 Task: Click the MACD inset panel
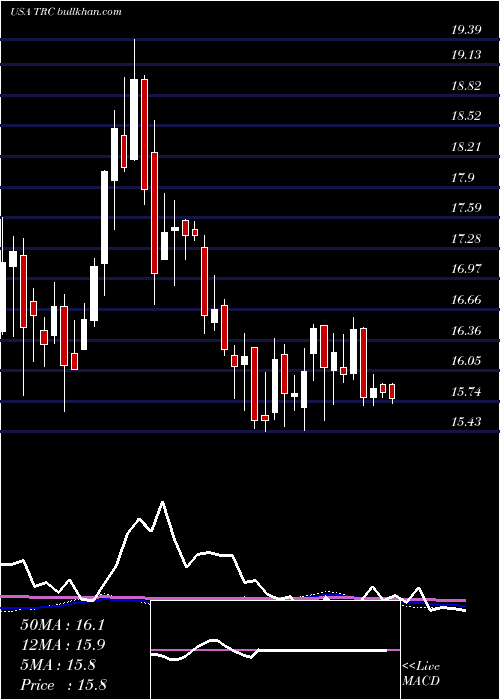click(275, 650)
